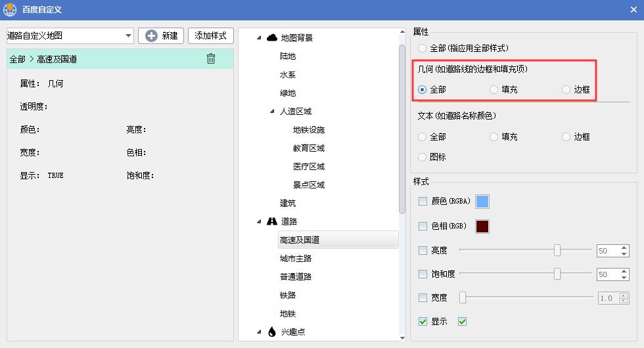
Task: Increase 饱和度 value with up arrow
Action: [x=624, y=271]
